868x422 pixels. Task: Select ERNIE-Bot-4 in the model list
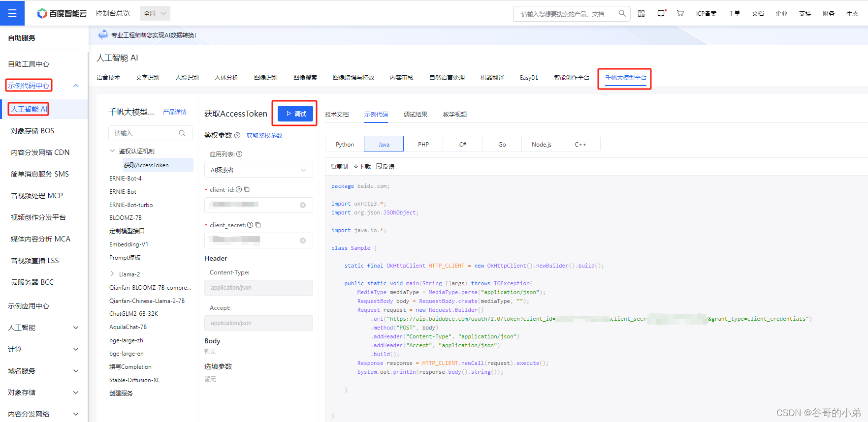tap(126, 179)
